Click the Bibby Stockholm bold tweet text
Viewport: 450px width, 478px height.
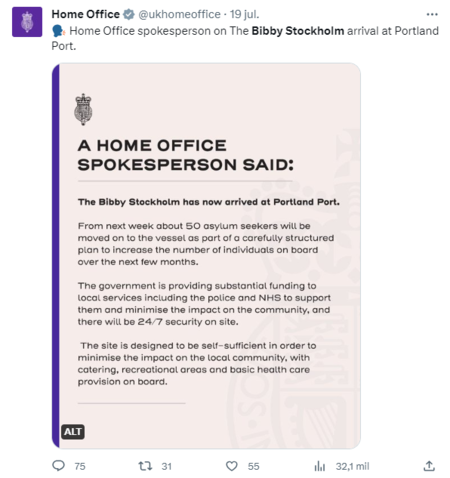tap(298, 31)
